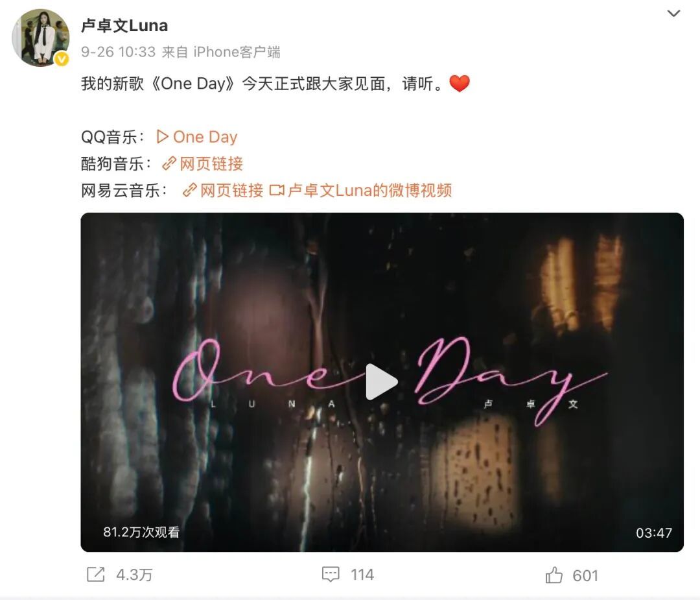Click the username 卢卓文Luna
The width and height of the screenshot is (700, 600).
click(x=124, y=25)
